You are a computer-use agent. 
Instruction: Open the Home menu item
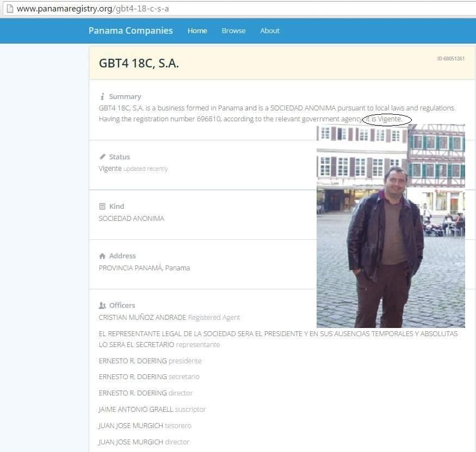point(197,31)
